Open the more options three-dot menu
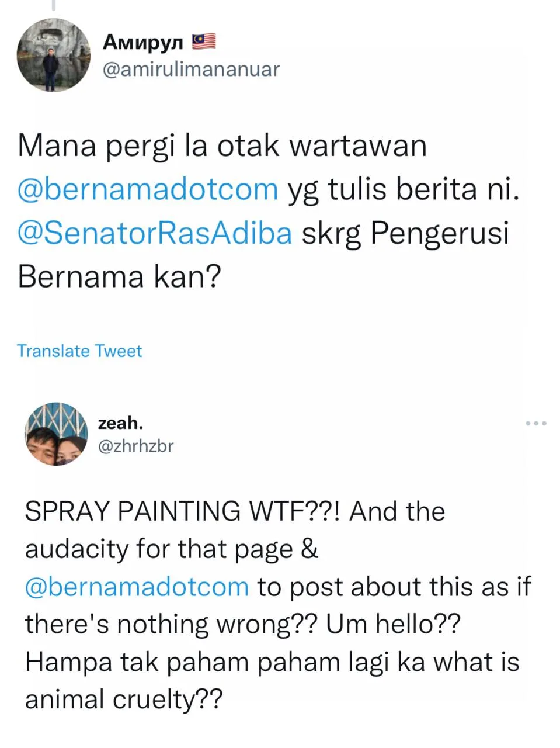The width and height of the screenshot is (560, 748). point(535,423)
